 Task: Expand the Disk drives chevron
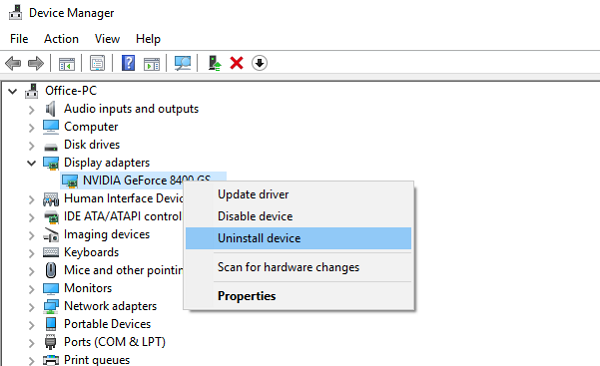(x=31, y=145)
